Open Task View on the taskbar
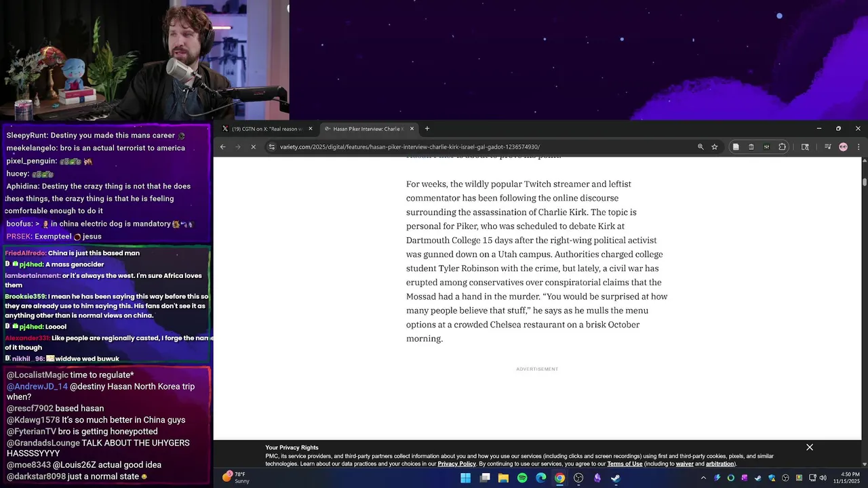The width and height of the screenshot is (868, 488). tap(485, 478)
